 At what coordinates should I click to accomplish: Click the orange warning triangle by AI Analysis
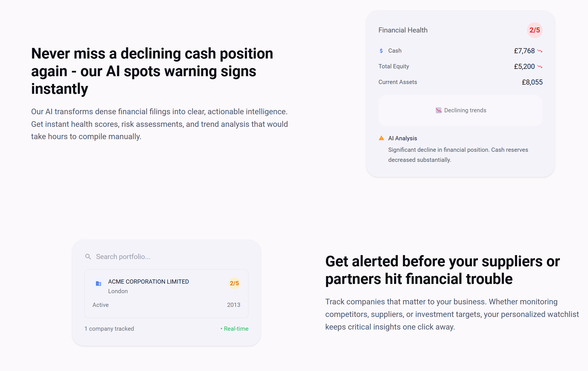[x=381, y=138]
